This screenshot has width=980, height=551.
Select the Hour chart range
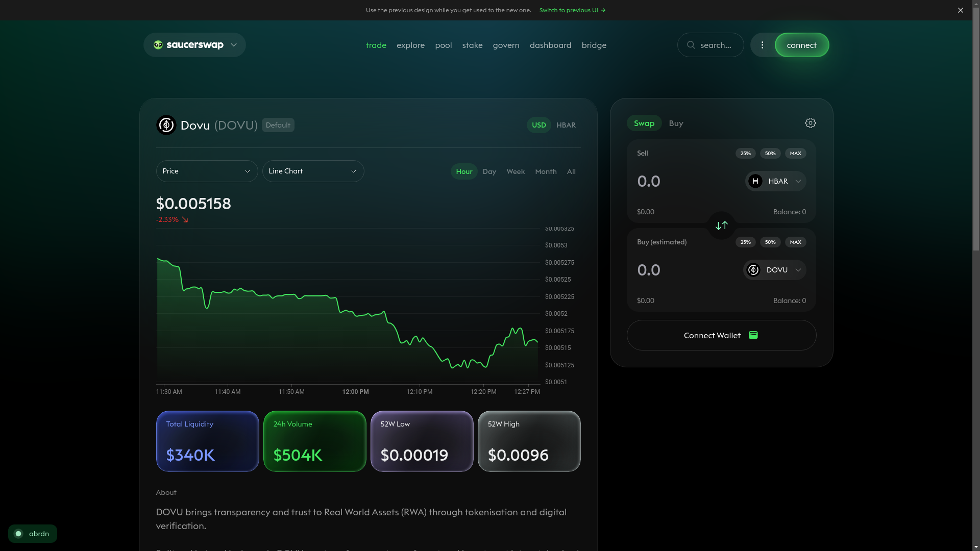(464, 171)
